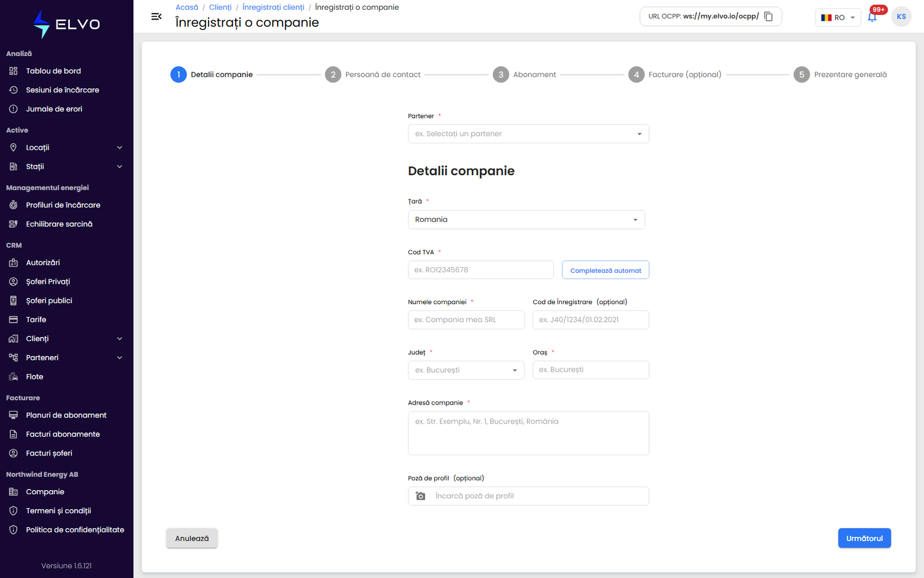924x578 pixels.
Task: Focus the Oraș input field
Action: (591, 370)
